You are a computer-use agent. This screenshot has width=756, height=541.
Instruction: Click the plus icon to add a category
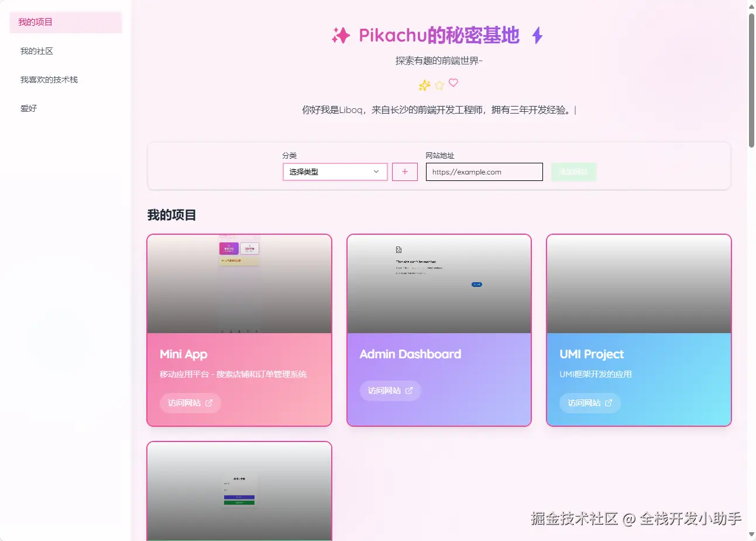pyautogui.click(x=405, y=172)
